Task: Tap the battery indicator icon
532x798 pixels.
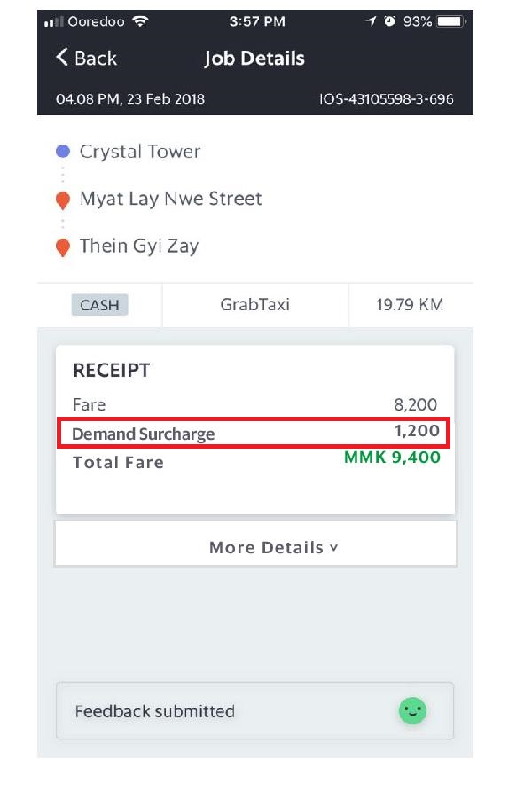Action: pyautogui.click(x=451, y=20)
